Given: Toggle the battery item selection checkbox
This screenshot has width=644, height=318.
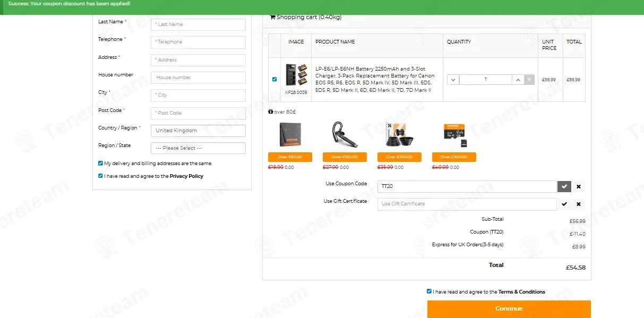Looking at the screenshot, I should (x=274, y=79).
